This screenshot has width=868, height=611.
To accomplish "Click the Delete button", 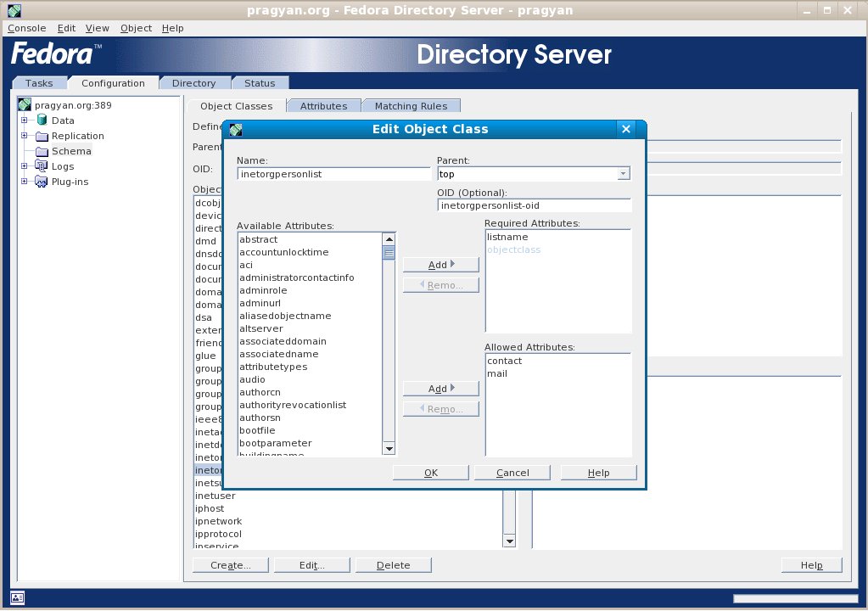I will tap(393, 565).
